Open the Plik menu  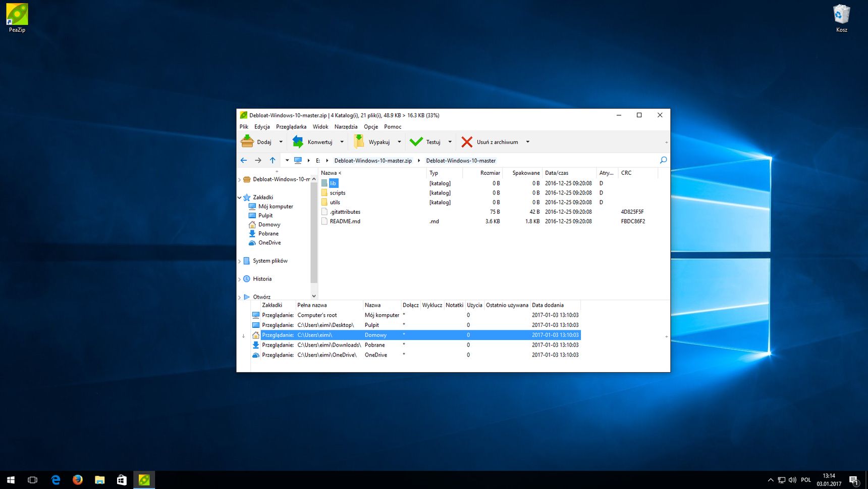pyautogui.click(x=244, y=127)
